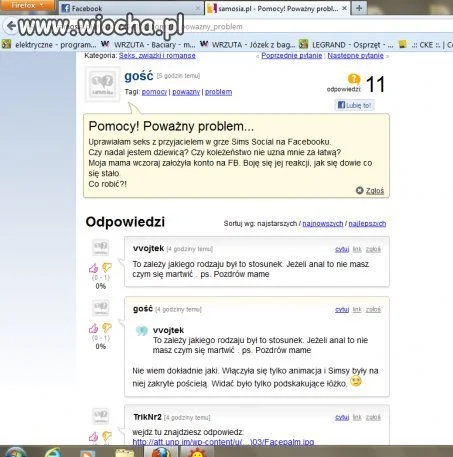
Task: Click 'zgłoś' on the gość reply
Action: [x=373, y=310]
